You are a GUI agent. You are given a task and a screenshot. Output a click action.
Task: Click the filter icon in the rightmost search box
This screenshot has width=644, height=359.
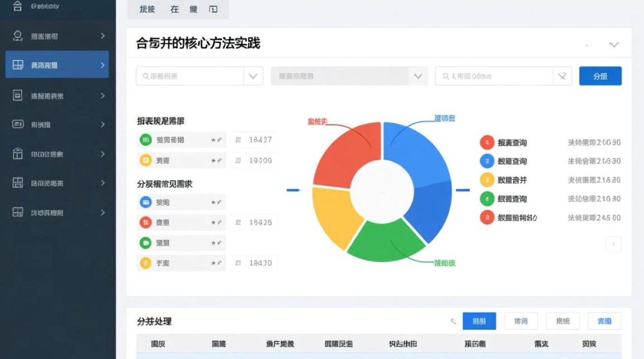[562, 76]
